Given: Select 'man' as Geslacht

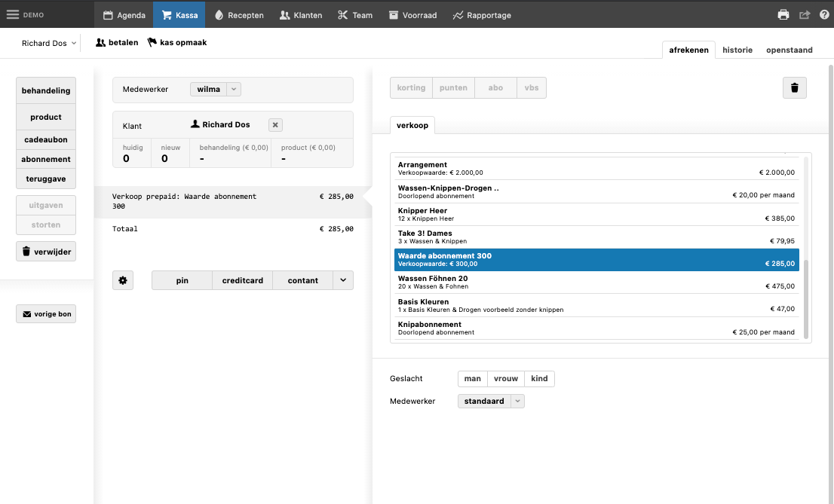Looking at the screenshot, I should pos(472,379).
